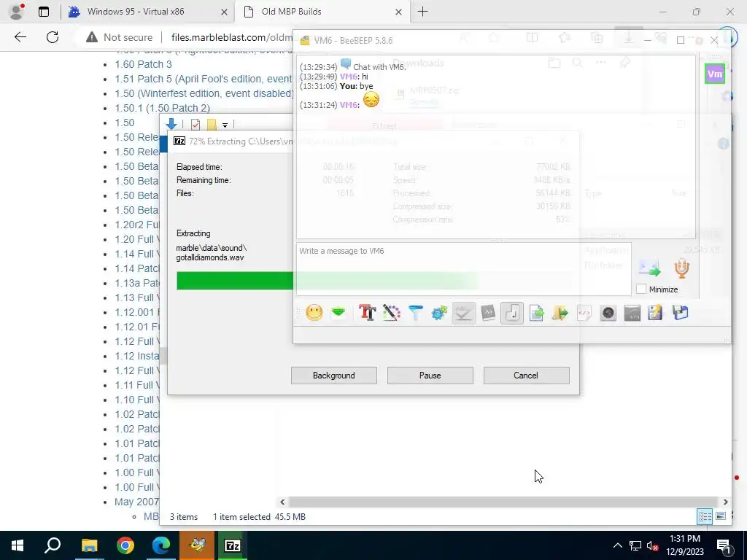Click the send file icon in BeeBEEP
This screenshot has height=560, width=747.
point(536,313)
